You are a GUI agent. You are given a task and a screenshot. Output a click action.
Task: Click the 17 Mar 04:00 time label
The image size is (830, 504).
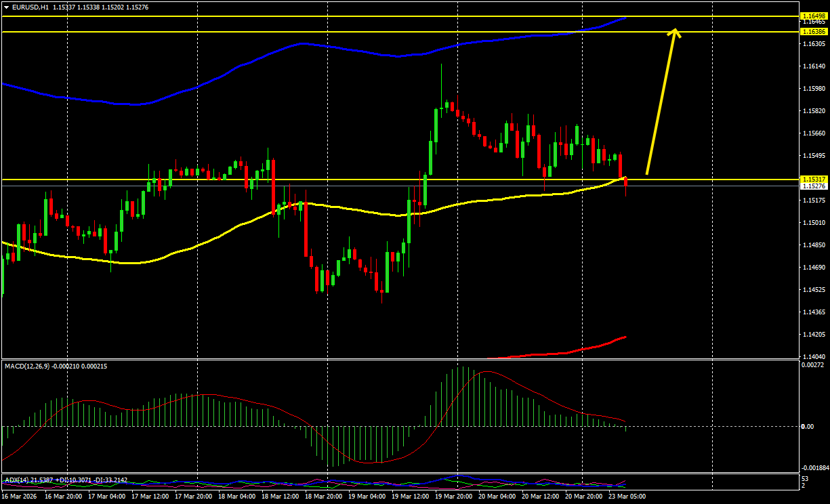coord(107,497)
